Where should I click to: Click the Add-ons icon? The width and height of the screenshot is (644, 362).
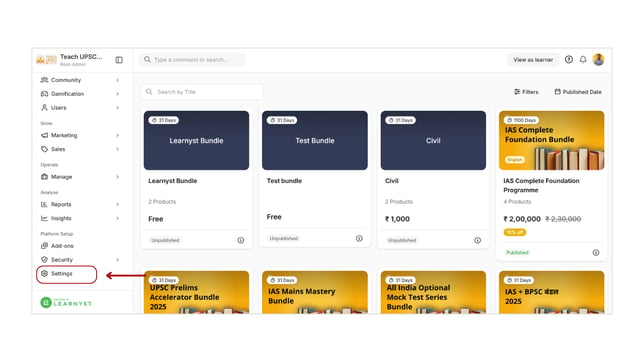44,246
